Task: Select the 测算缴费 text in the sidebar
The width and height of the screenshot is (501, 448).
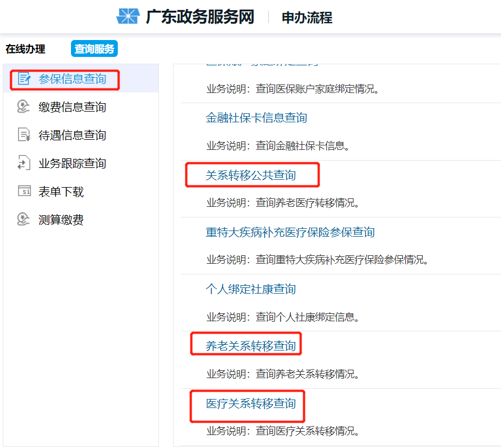Action: tap(61, 220)
